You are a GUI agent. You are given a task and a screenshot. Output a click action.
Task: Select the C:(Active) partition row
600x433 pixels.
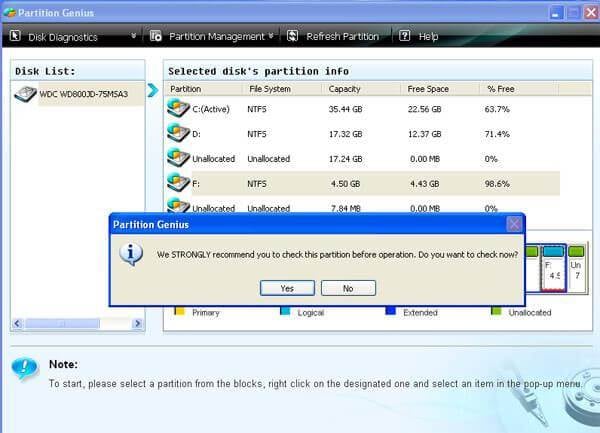363,109
